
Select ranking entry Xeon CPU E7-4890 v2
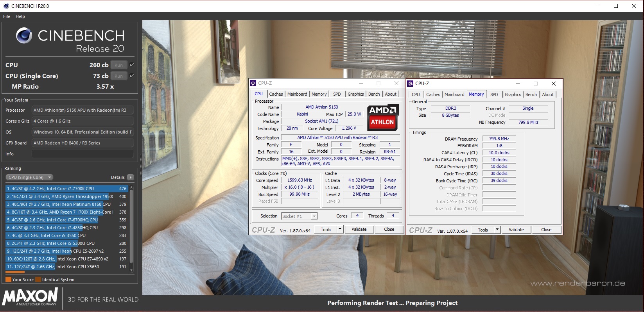pos(67,259)
